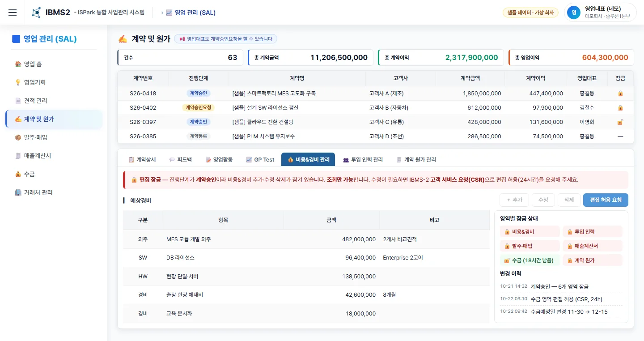This screenshot has height=341, width=644.
Task: Click lock icon for contract S26-0402
Action: click(x=620, y=108)
